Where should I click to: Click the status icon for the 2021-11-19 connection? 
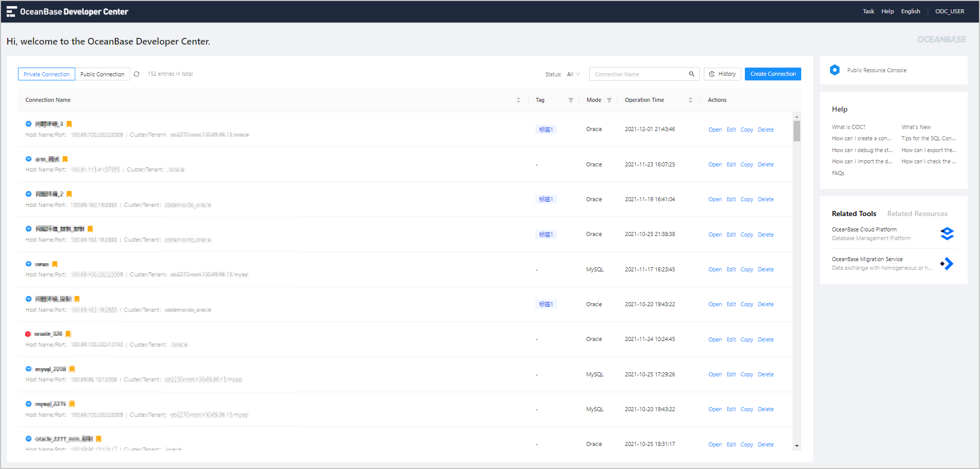[29, 194]
